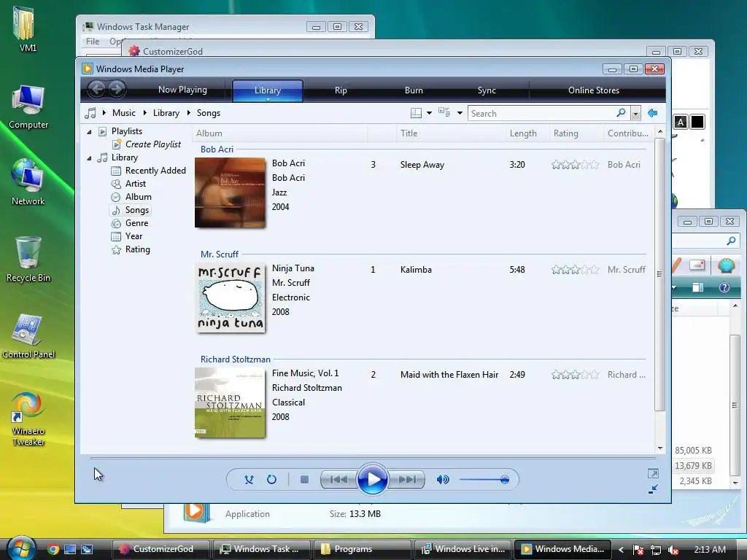Image resolution: width=747 pixels, height=560 pixels.
Task: Turn on shuffle in media player
Action: coord(249,480)
